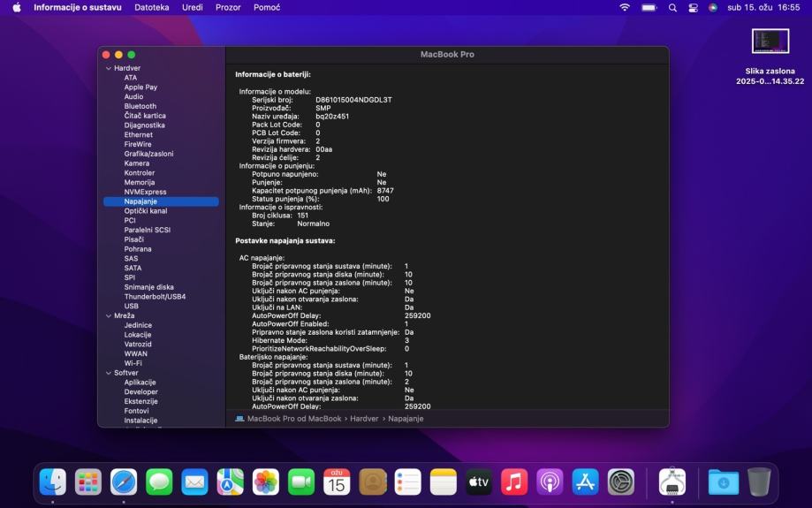Click Hardver in the path bar
Viewport: 812px width, 508px height.
tap(364, 419)
